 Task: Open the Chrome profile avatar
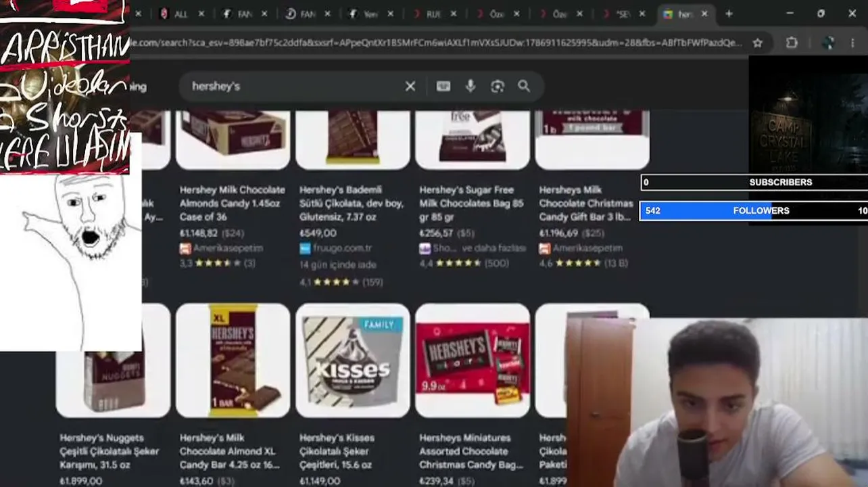827,43
